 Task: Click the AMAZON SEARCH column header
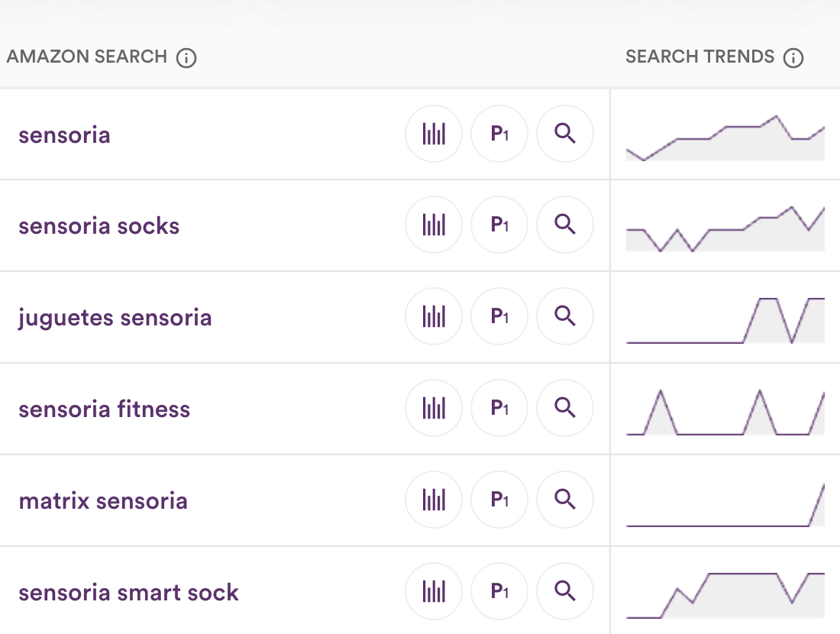(87, 57)
